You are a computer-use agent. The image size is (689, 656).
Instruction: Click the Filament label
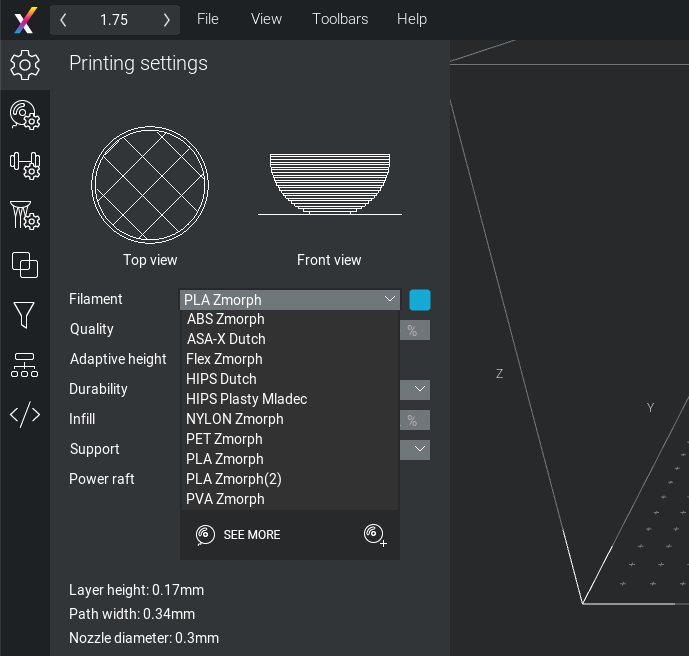point(96,299)
